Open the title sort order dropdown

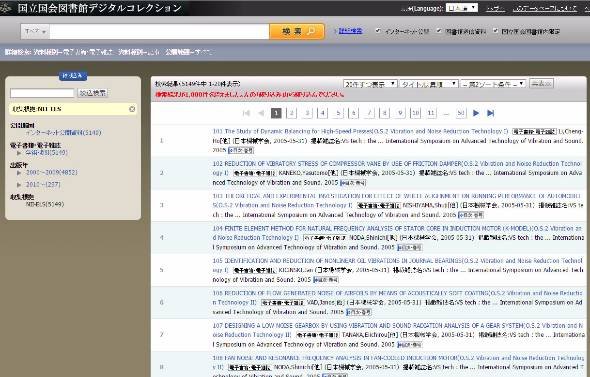click(x=429, y=84)
